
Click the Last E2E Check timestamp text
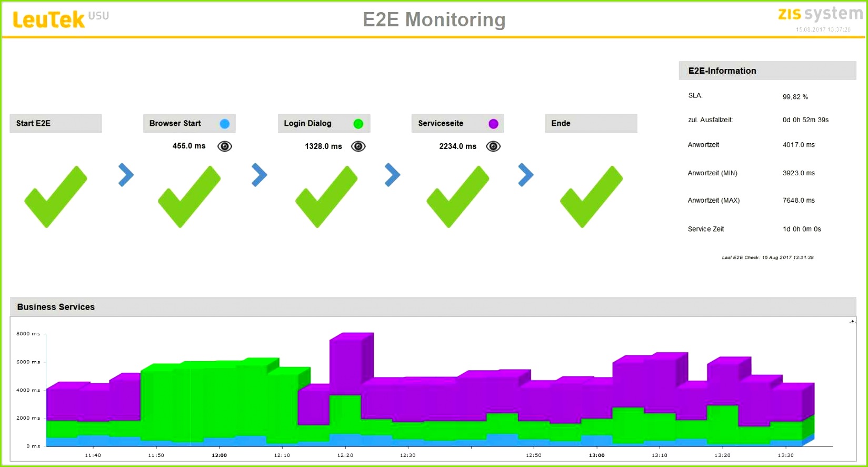(x=767, y=257)
